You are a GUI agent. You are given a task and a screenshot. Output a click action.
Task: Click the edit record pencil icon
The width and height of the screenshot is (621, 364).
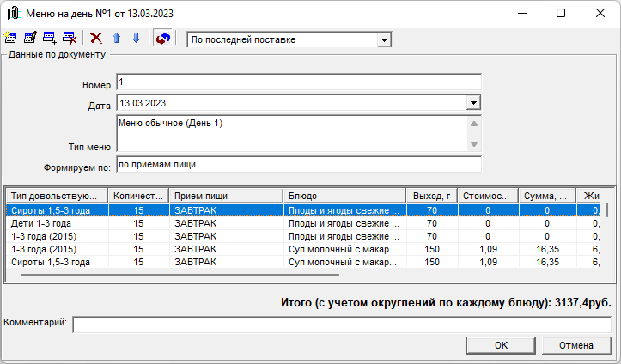(30, 39)
